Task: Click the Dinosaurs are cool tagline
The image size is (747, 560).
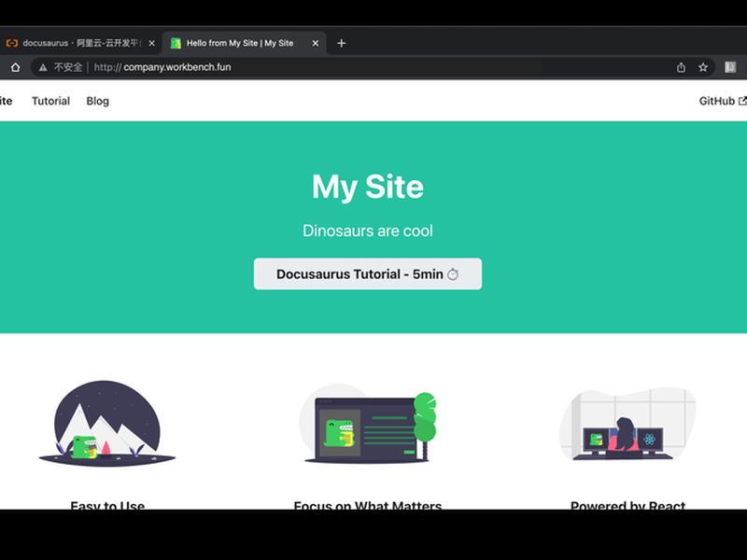Action: (368, 231)
